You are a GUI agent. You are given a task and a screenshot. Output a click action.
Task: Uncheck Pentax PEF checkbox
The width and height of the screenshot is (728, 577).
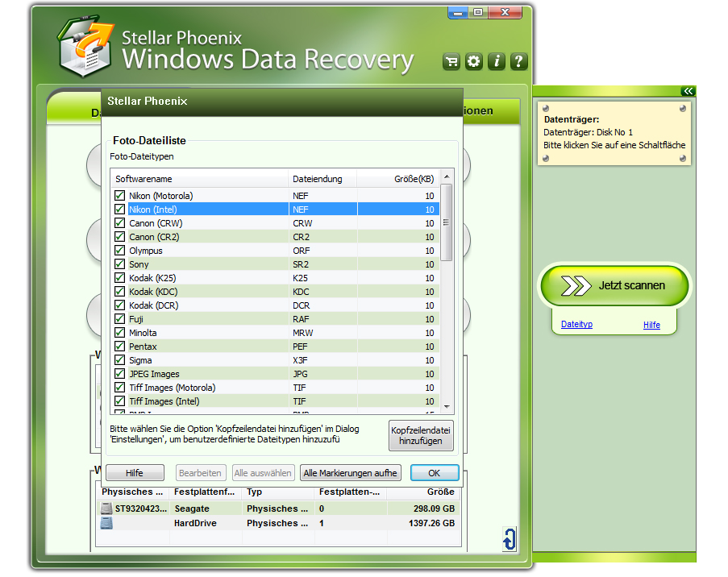click(120, 346)
